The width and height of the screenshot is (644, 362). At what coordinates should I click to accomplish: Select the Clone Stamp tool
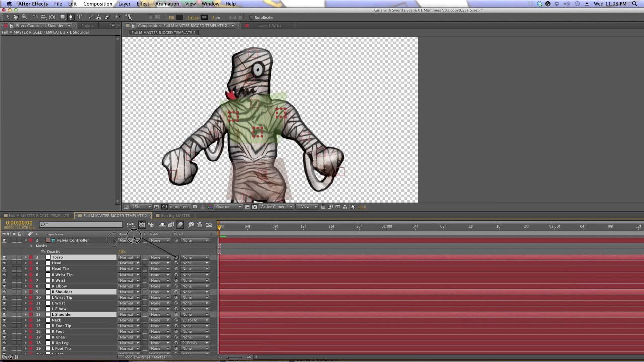point(98,17)
